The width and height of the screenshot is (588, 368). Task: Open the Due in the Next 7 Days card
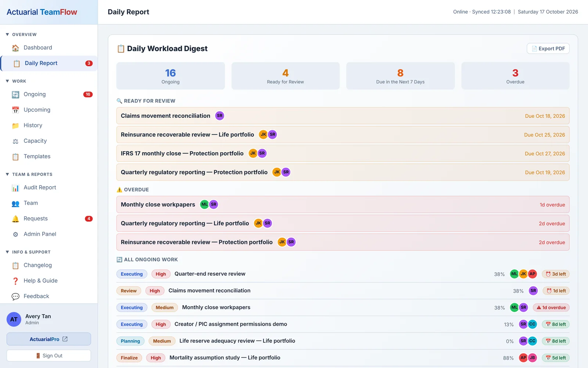point(400,76)
